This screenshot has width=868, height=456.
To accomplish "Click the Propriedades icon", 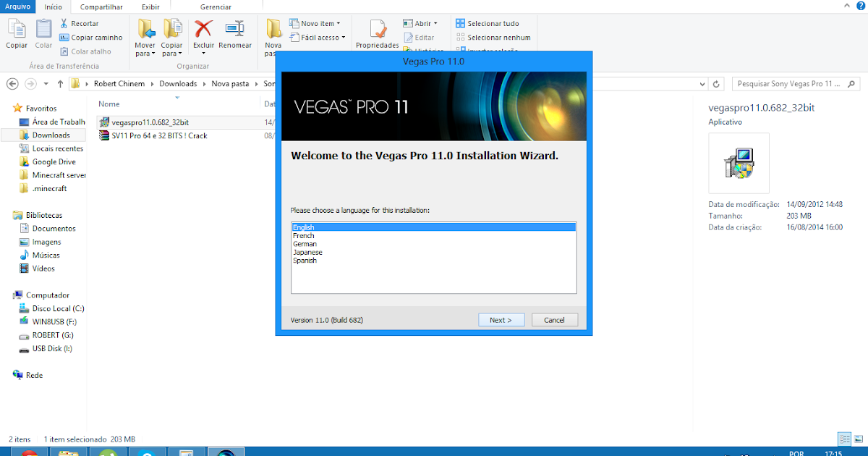I will coord(377,29).
